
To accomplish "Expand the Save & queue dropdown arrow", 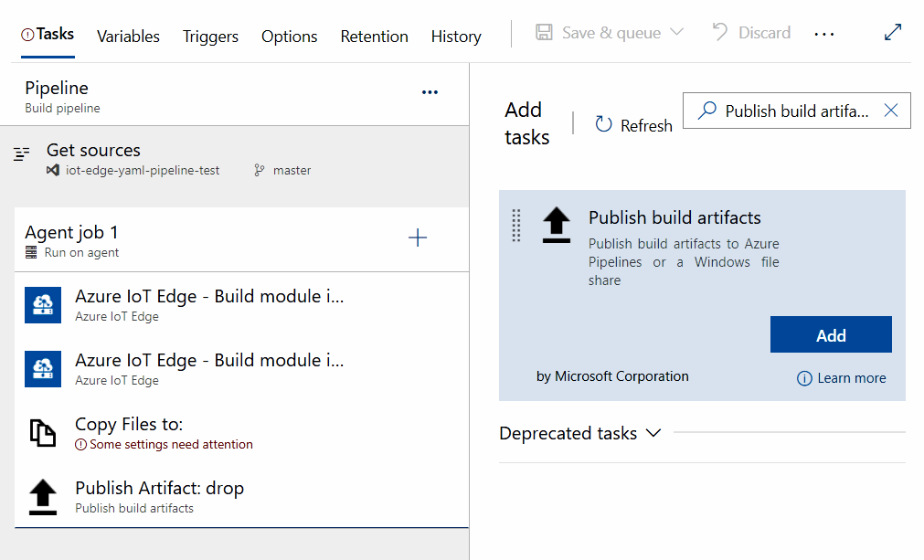I will 675,33.
